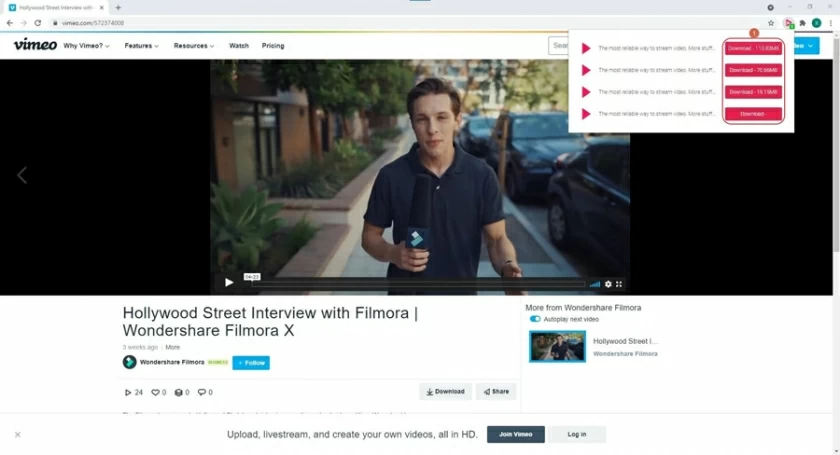Screen dimensions: 840x455
Task: Click the last Download button without size
Action: point(753,114)
